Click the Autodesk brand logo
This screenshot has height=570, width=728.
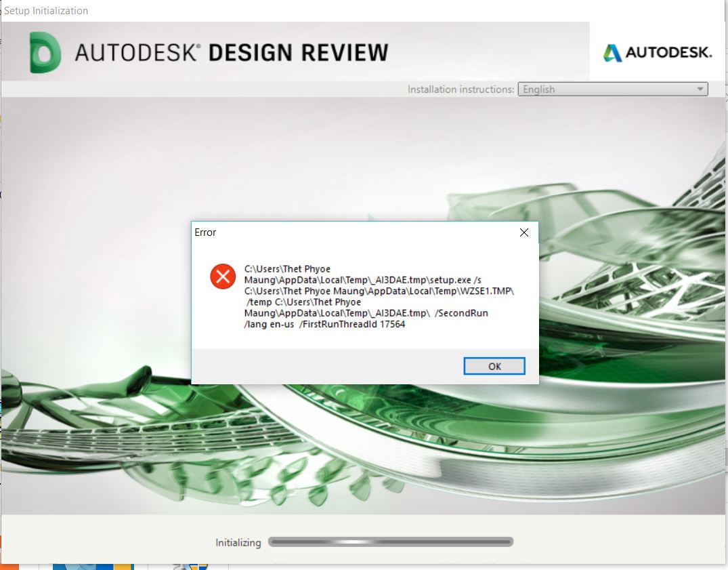[658, 52]
